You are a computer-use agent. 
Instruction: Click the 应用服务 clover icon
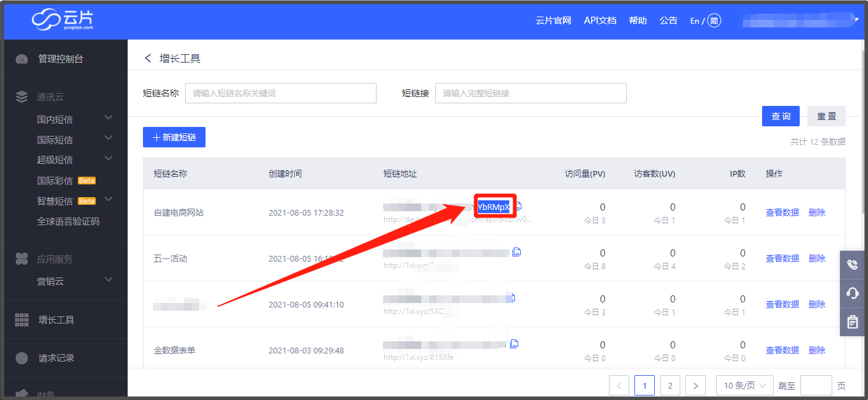(x=22, y=259)
